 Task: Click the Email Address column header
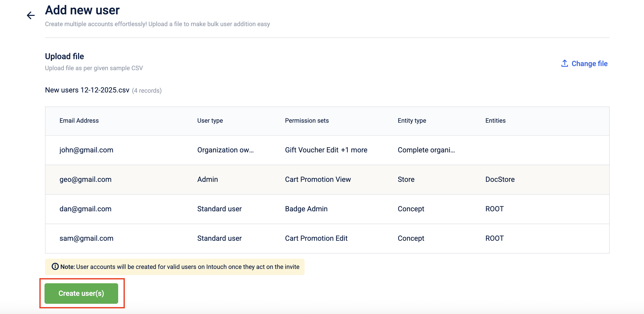79,121
